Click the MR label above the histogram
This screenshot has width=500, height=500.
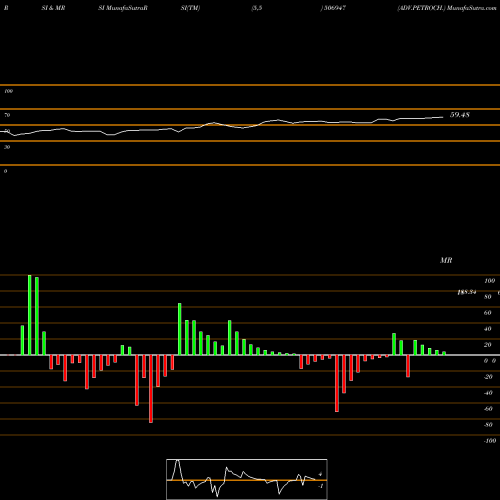coord(446,260)
